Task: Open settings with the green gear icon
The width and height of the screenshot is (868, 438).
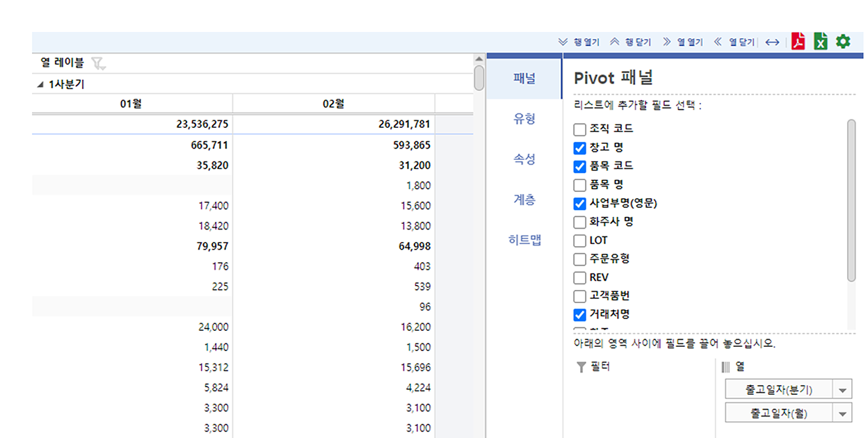Action: pos(843,42)
